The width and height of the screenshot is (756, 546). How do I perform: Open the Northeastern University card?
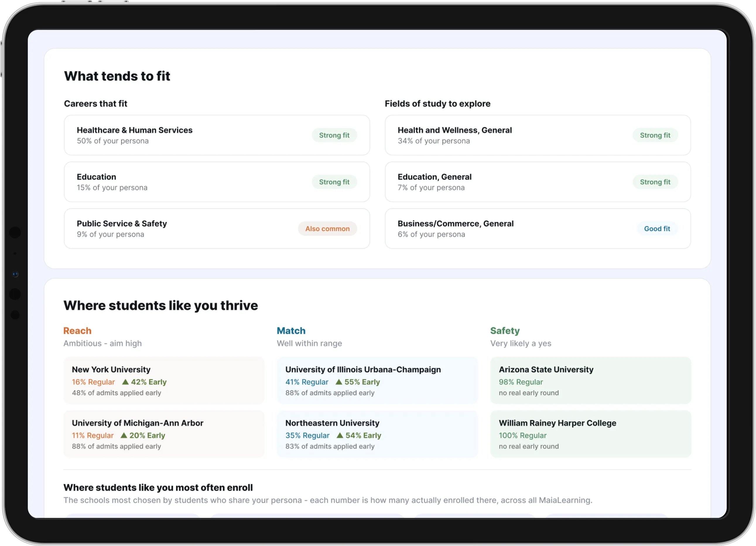(x=377, y=434)
